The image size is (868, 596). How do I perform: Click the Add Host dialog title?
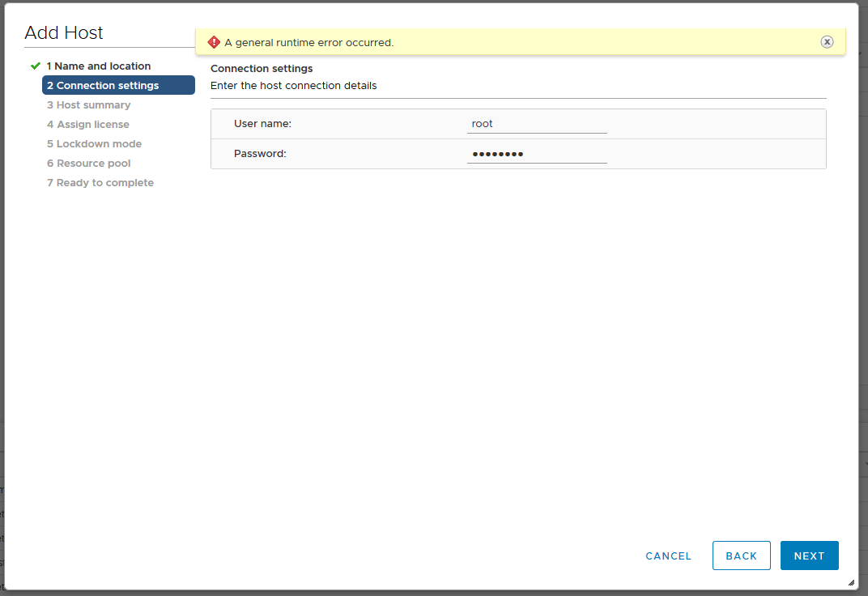[x=64, y=33]
